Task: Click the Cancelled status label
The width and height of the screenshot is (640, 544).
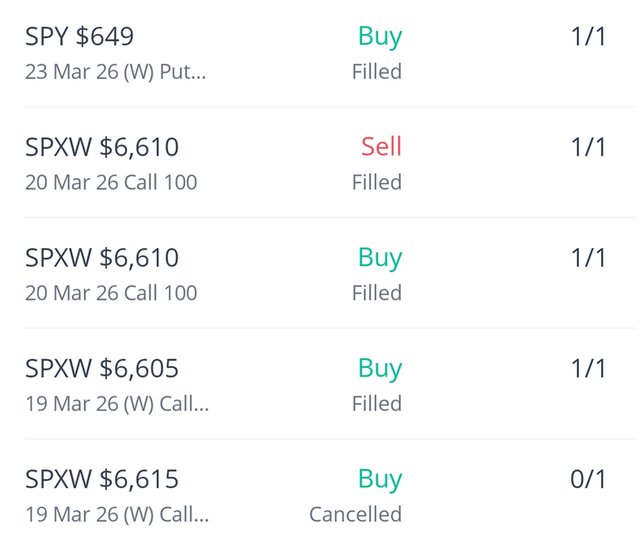Action: 355,515
